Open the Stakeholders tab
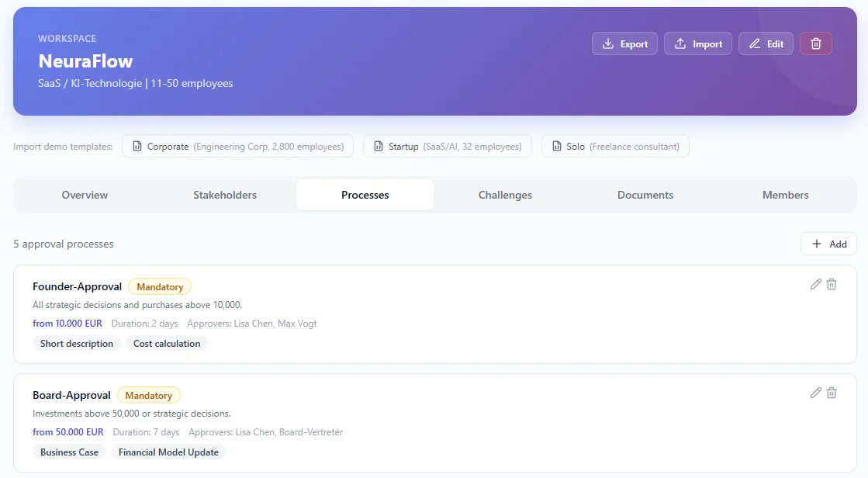The height and width of the screenshot is (478, 868). point(225,195)
